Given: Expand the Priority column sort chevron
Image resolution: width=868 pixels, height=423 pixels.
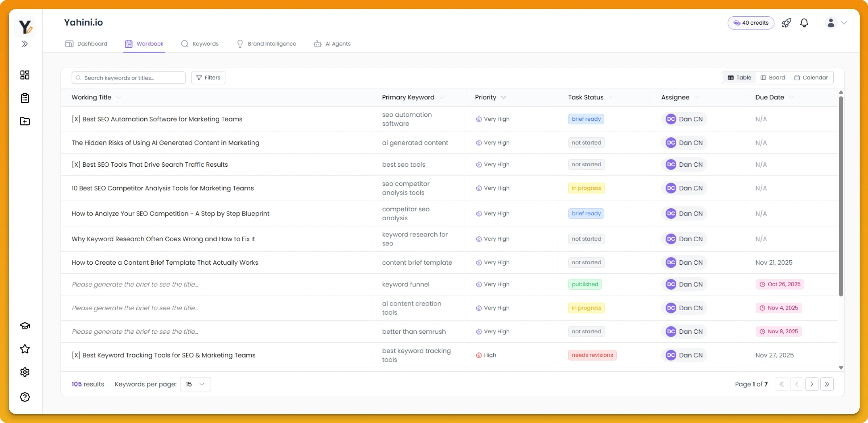Looking at the screenshot, I should 503,97.
